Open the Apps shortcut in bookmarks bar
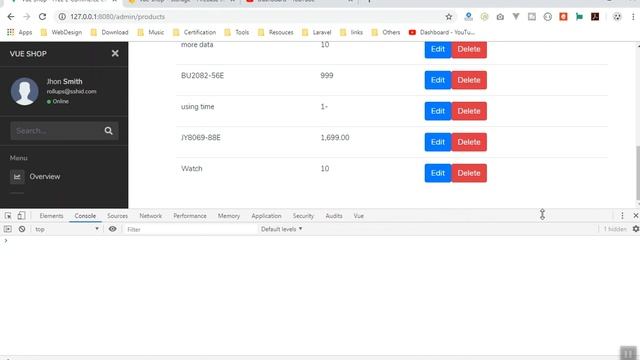Image resolution: width=640 pixels, height=360 pixels. 19,32
